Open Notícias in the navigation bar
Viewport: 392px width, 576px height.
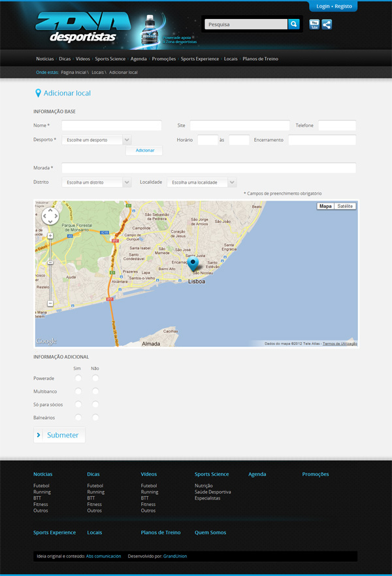(45, 59)
